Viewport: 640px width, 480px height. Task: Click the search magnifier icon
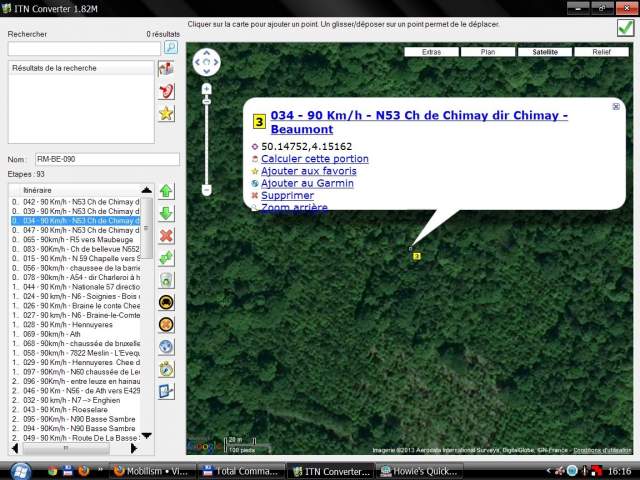click(171, 47)
